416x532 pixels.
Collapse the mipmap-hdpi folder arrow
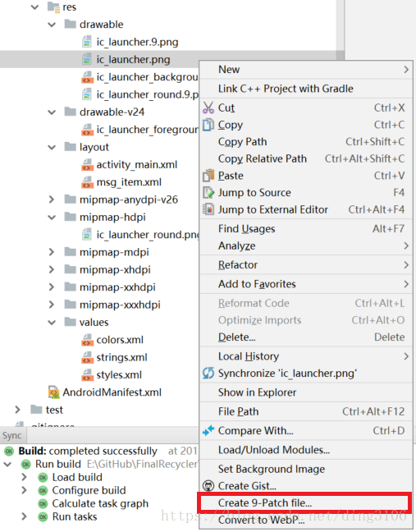52,217
